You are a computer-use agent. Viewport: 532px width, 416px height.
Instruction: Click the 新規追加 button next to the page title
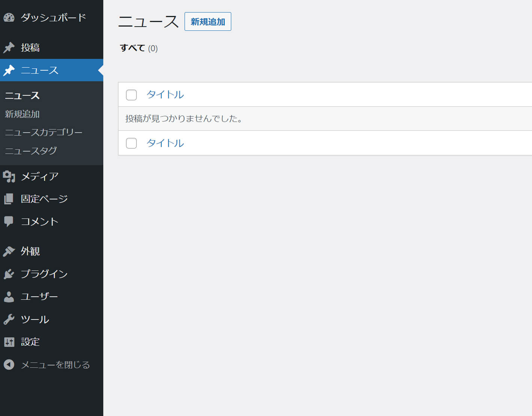pos(208,21)
